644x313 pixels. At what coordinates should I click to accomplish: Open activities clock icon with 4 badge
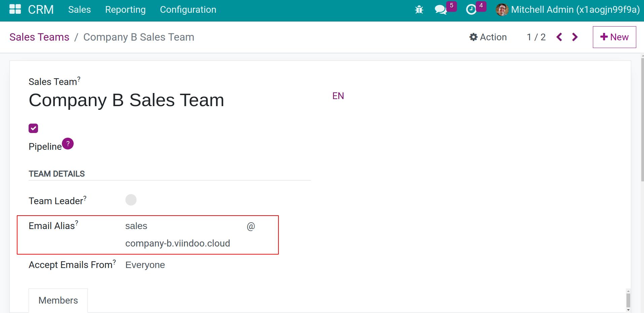[471, 10]
